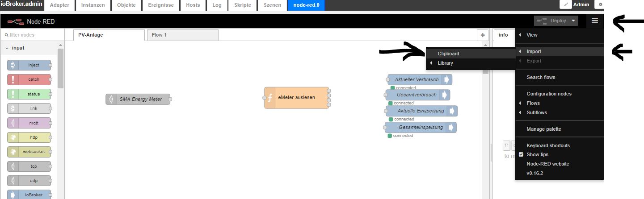
Task: Open the ioBroker settings gear icon
Action: [x=601, y=4]
